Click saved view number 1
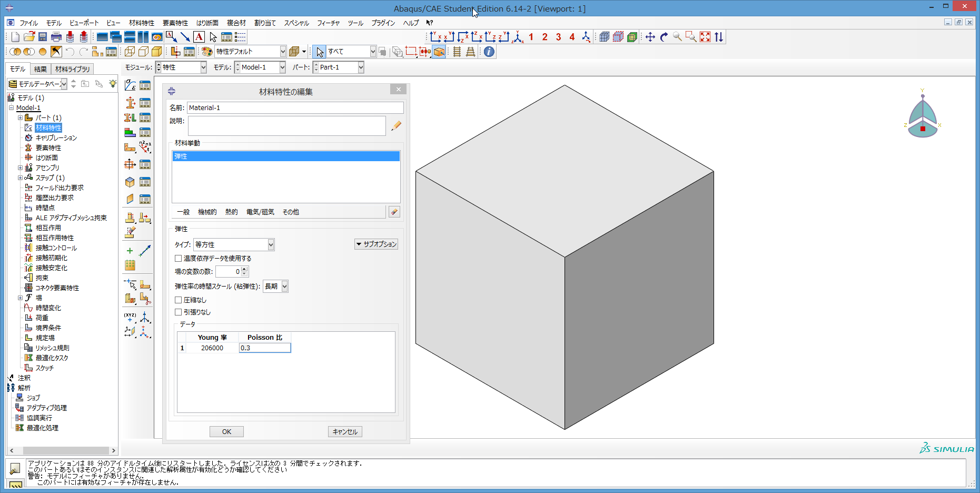 point(531,37)
